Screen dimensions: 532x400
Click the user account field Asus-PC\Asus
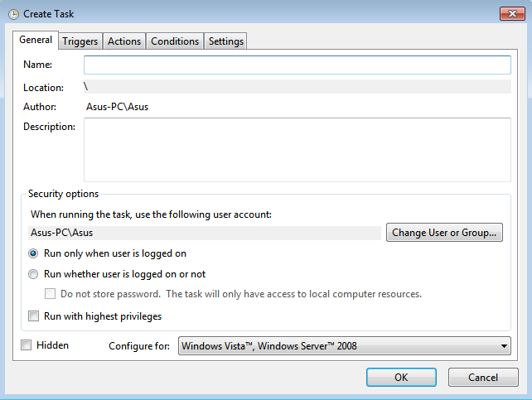(205, 233)
